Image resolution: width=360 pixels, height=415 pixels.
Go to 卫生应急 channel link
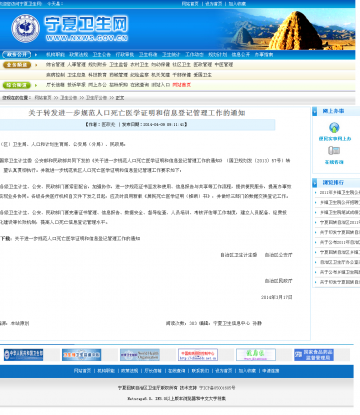76,75
